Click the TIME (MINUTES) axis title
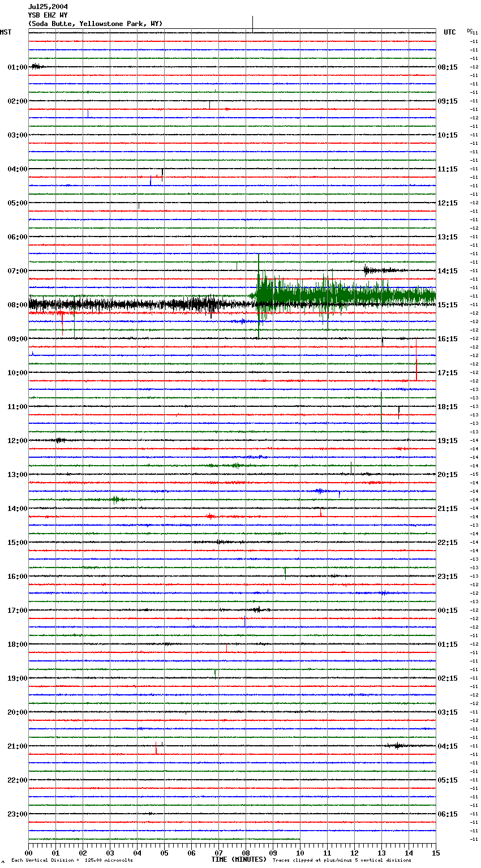 coord(239,860)
